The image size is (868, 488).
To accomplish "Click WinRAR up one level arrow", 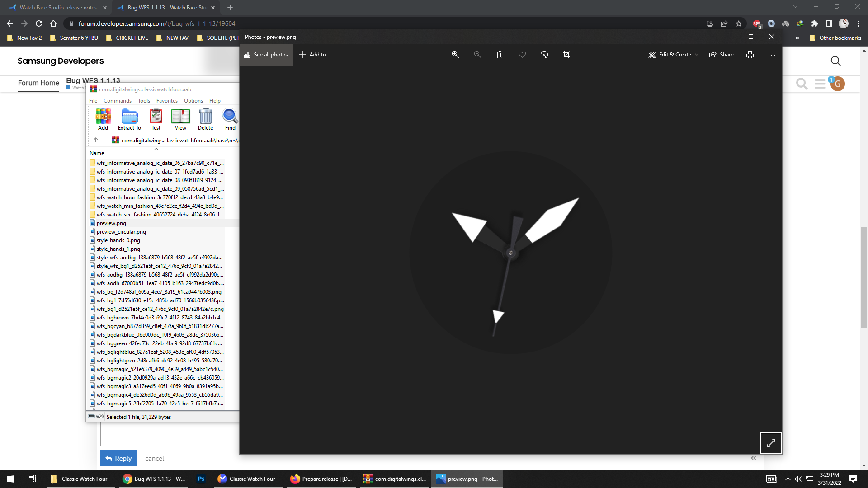I will coord(96,140).
